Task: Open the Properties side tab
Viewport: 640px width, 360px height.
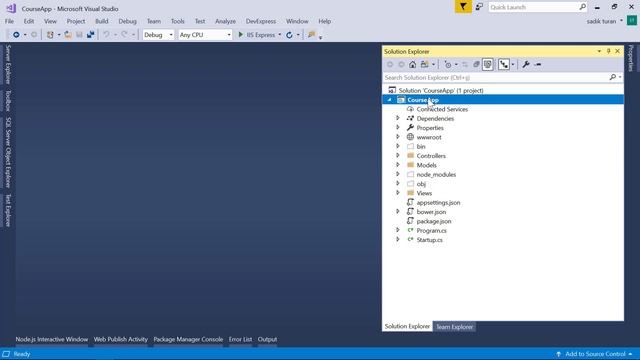Action: tap(631, 58)
